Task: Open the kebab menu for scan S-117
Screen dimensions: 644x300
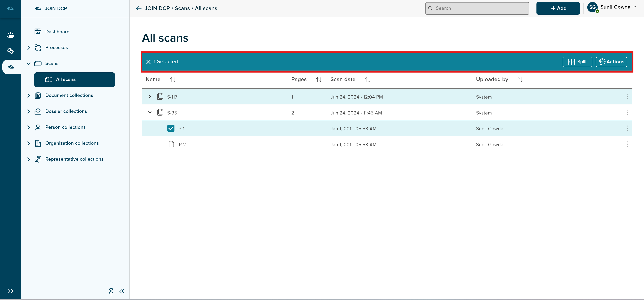Action: click(627, 97)
